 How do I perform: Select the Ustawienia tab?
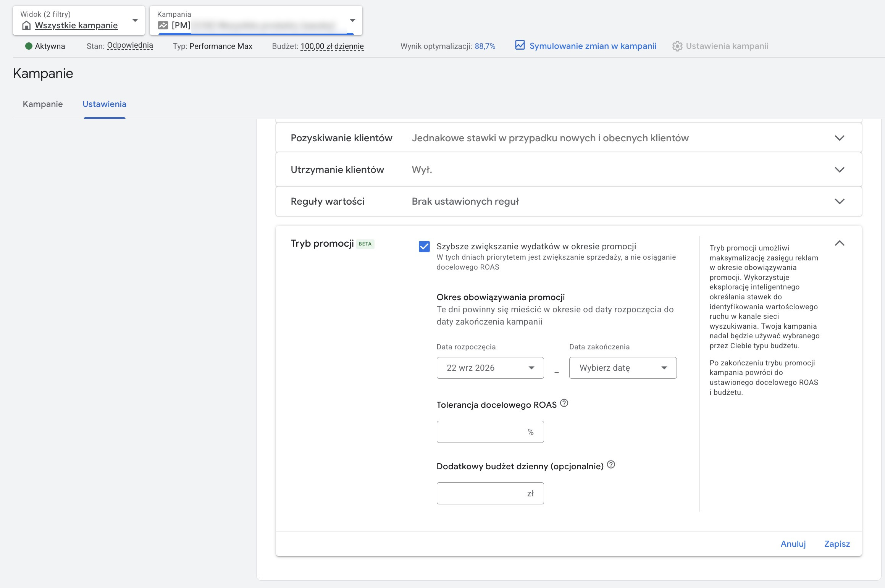pyautogui.click(x=105, y=104)
